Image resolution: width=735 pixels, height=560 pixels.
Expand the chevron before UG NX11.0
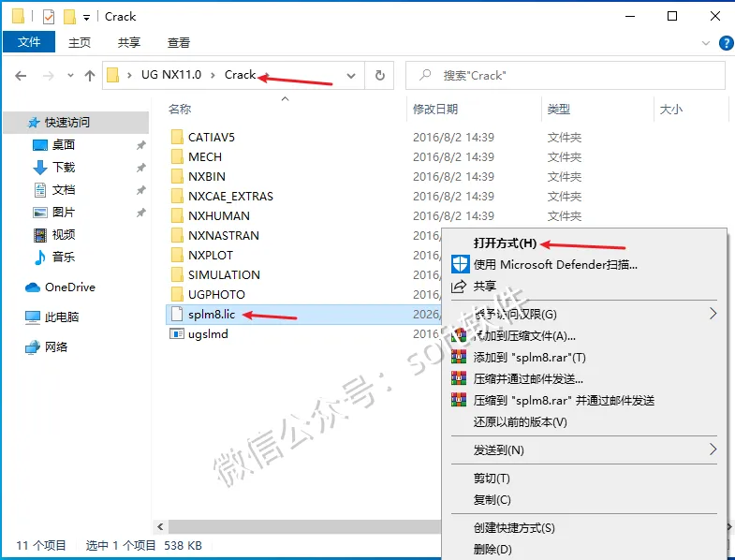pos(129,76)
